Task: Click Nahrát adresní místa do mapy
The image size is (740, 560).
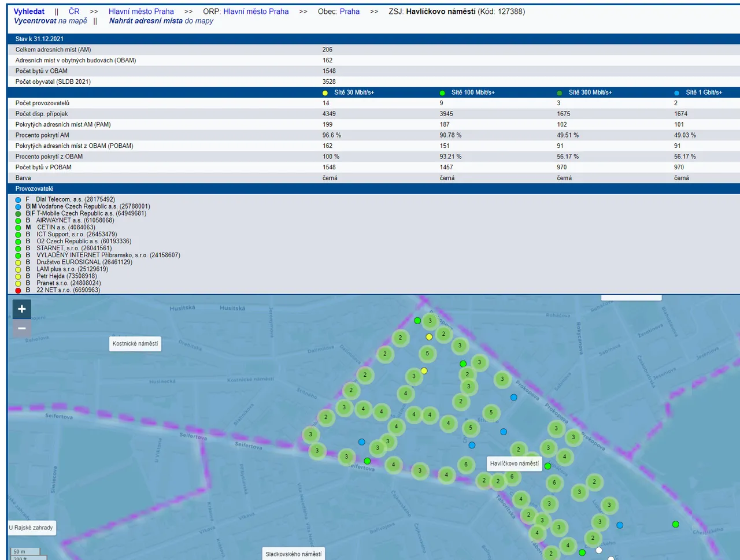Action: pyautogui.click(x=161, y=21)
